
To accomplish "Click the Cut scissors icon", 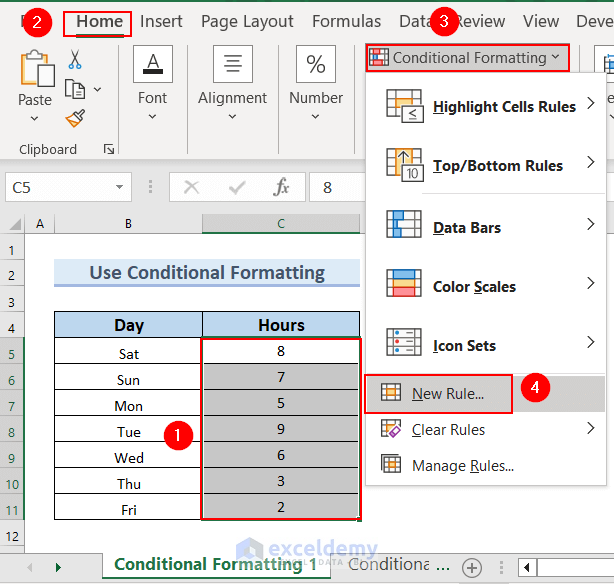I will [74, 60].
